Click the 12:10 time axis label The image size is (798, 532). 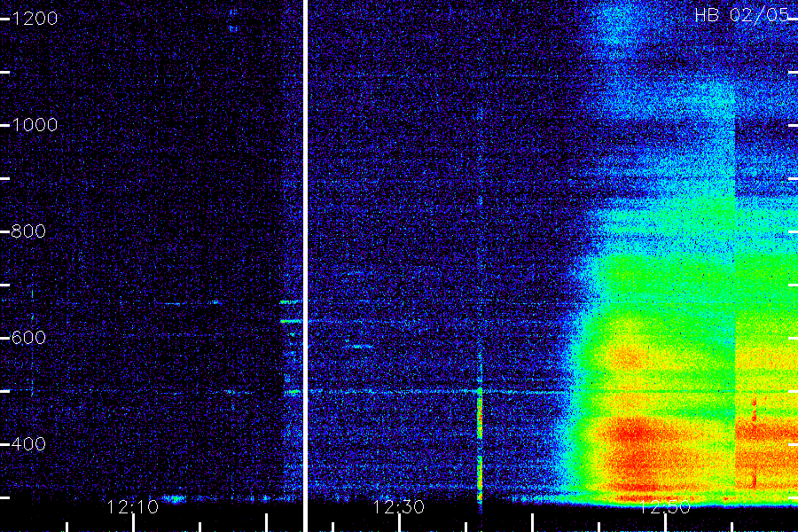click(133, 506)
